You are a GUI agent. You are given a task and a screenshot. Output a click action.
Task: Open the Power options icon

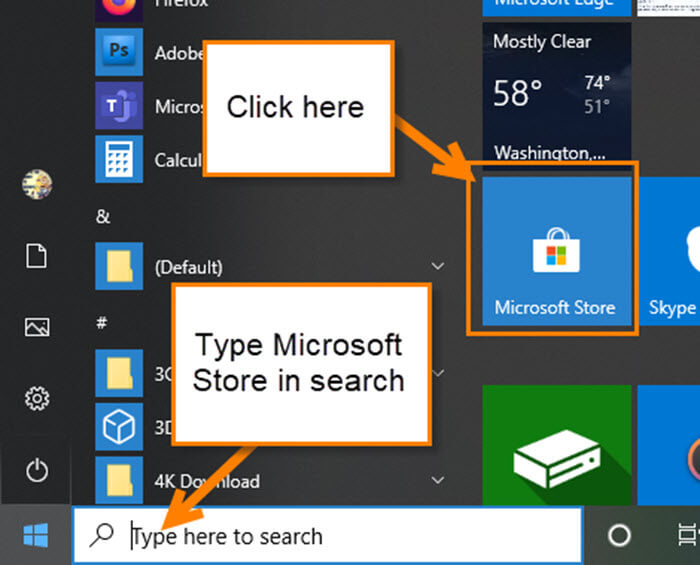click(37, 470)
